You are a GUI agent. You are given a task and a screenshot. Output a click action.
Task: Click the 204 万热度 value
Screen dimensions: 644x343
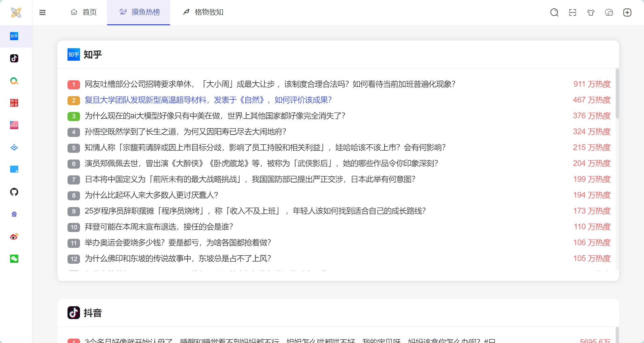pyautogui.click(x=592, y=163)
